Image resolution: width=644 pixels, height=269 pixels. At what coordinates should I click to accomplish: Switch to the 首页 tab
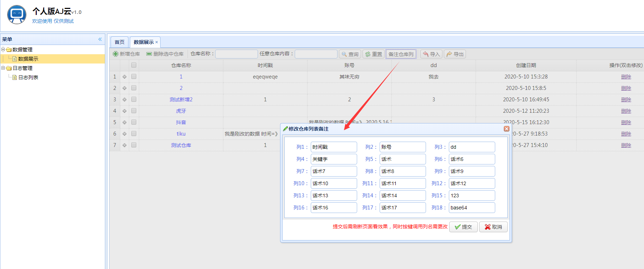point(120,42)
